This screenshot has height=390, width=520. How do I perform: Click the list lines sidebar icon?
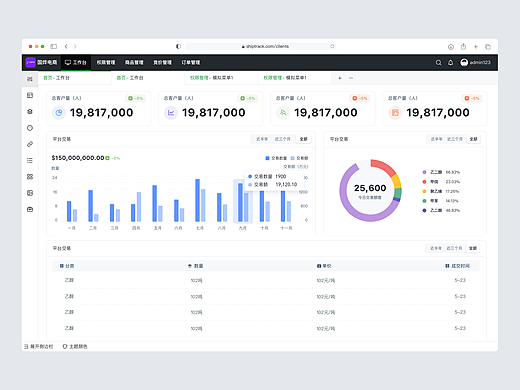[x=30, y=160]
